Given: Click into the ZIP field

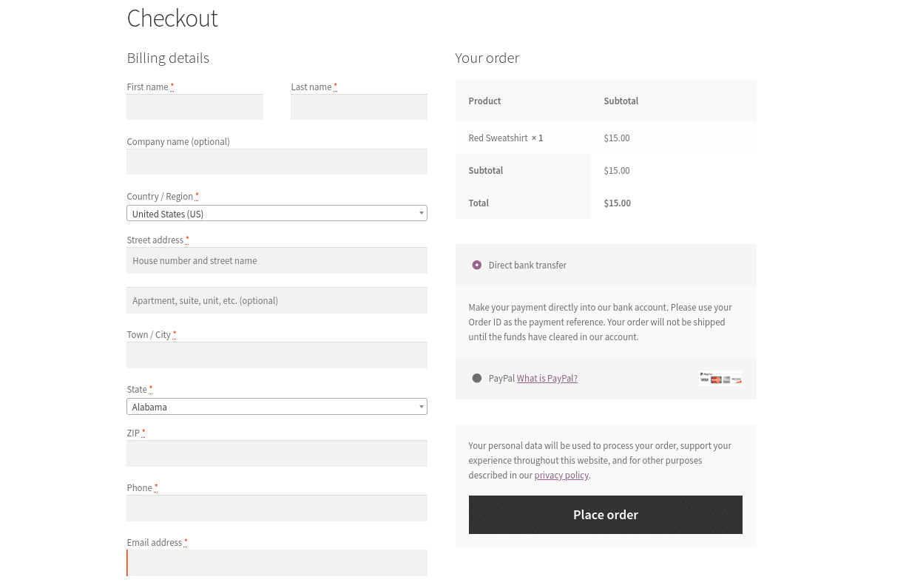Looking at the screenshot, I should click(277, 453).
